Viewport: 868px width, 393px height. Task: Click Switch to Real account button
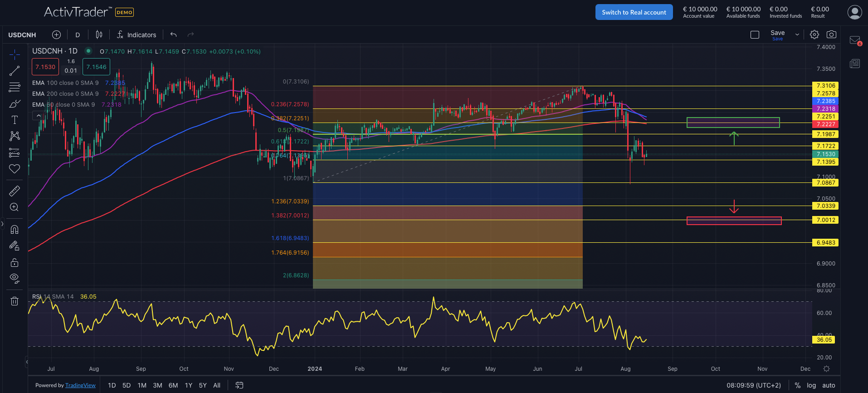click(x=634, y=12)
